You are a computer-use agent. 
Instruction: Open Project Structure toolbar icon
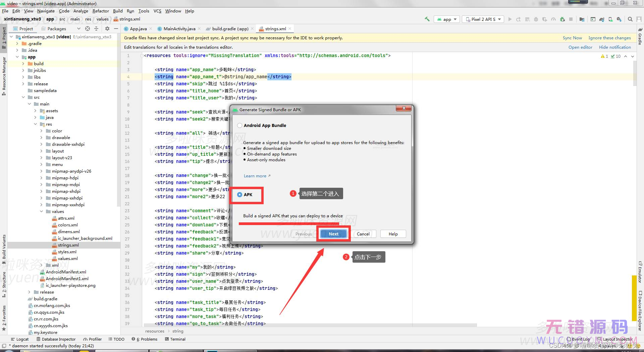coord(582,19)
